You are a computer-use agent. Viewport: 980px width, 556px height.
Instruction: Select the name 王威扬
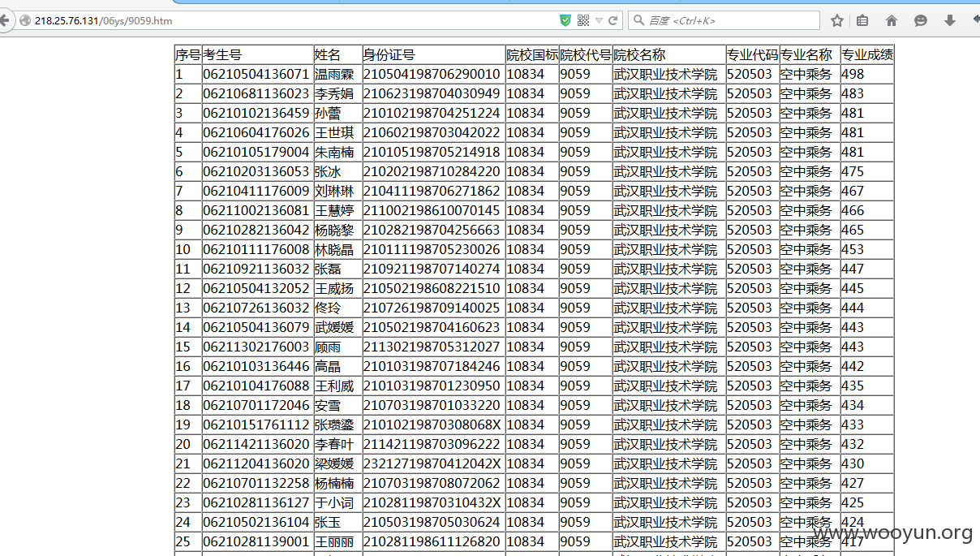pyautogui.click(x=334, y=288)
